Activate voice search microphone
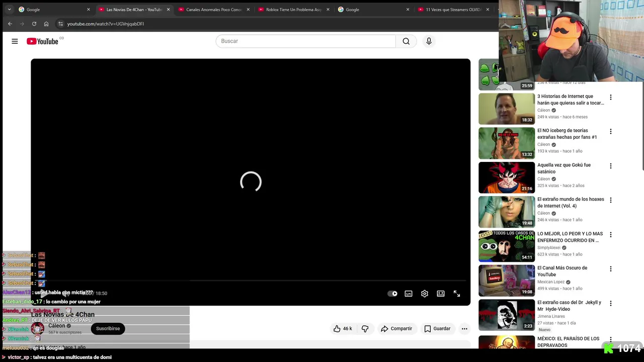 tap(429, 41)
